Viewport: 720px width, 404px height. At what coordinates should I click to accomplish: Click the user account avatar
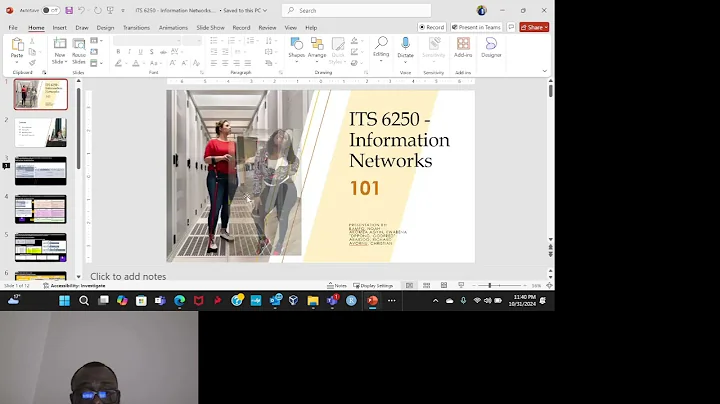click(x=481, y=10)
